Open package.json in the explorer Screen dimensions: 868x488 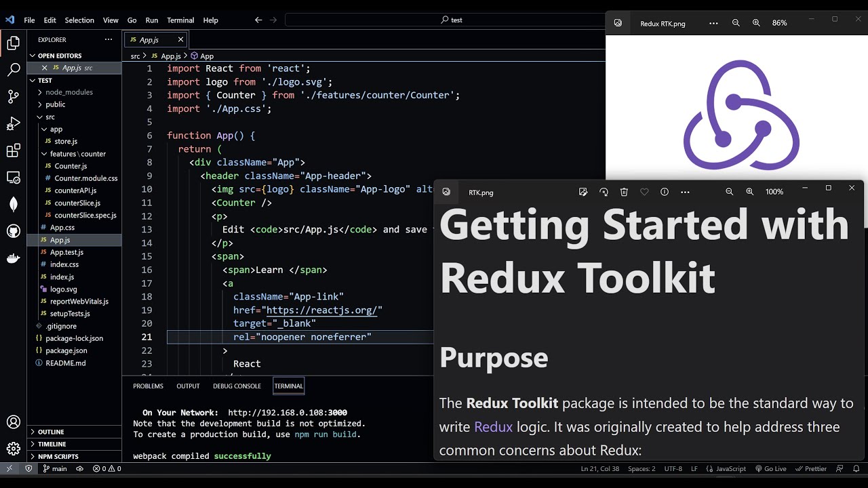click(x=66, y=350)
